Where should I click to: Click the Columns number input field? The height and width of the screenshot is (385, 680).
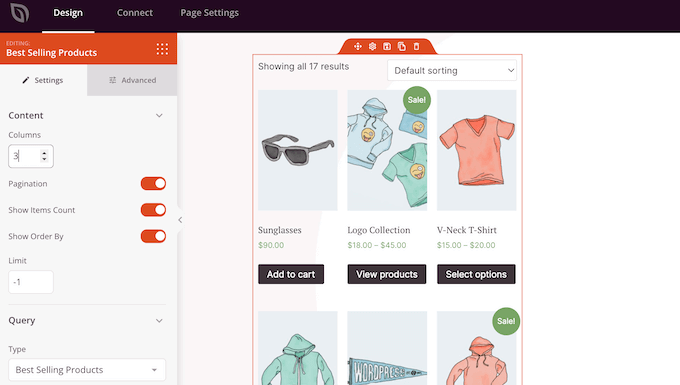31,156
